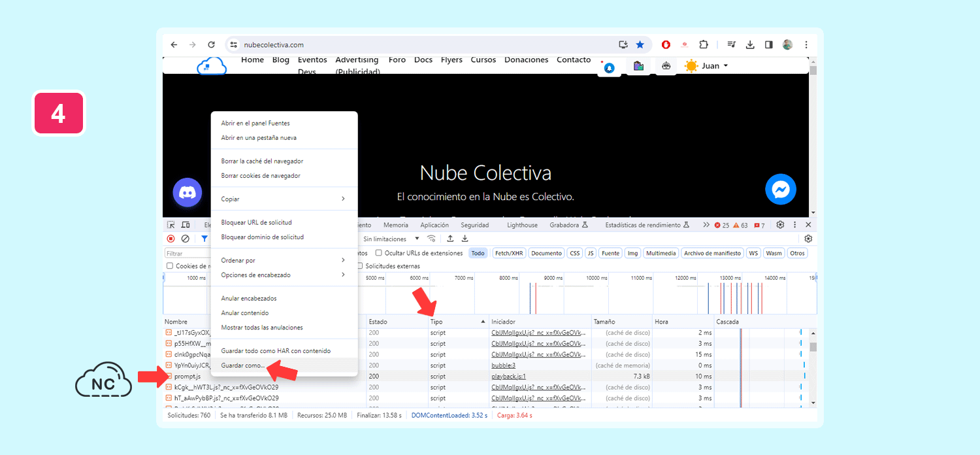The width and height of the screenshot is (980, 455).
Task: Open the DevTools settings gear icon
Action: coord(780,225)
